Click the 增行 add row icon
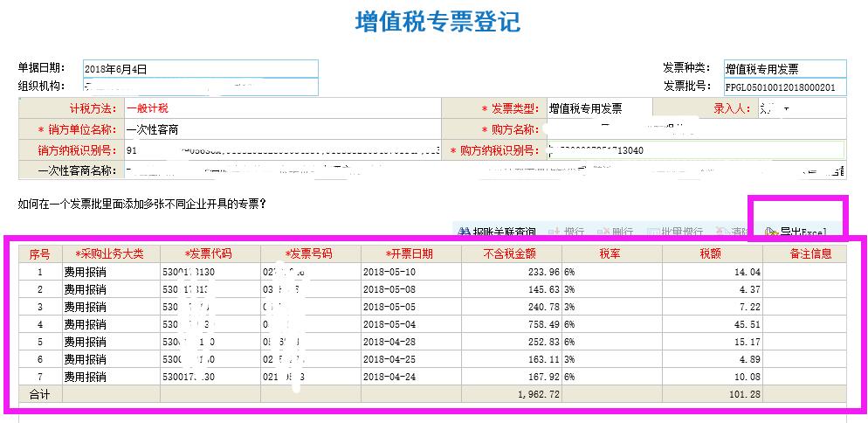This screenshot has width=868, height=423. pyautogui.click(x=554, y=232)
